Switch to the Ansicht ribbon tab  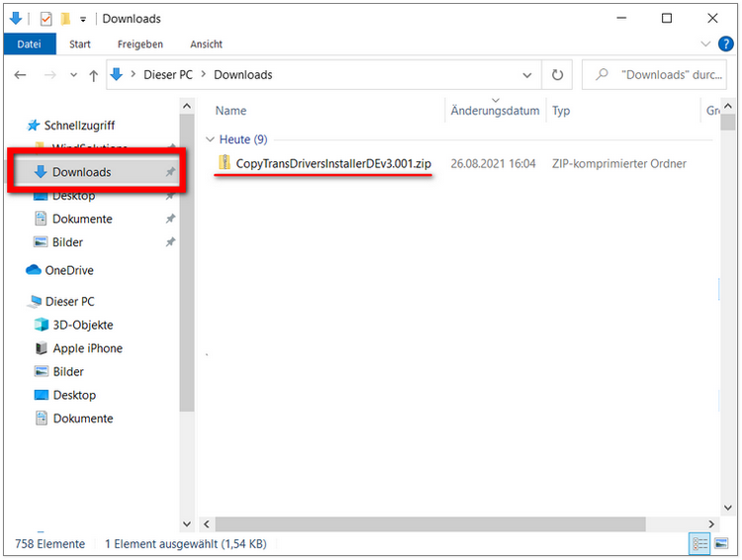click(x=207, y=44)
